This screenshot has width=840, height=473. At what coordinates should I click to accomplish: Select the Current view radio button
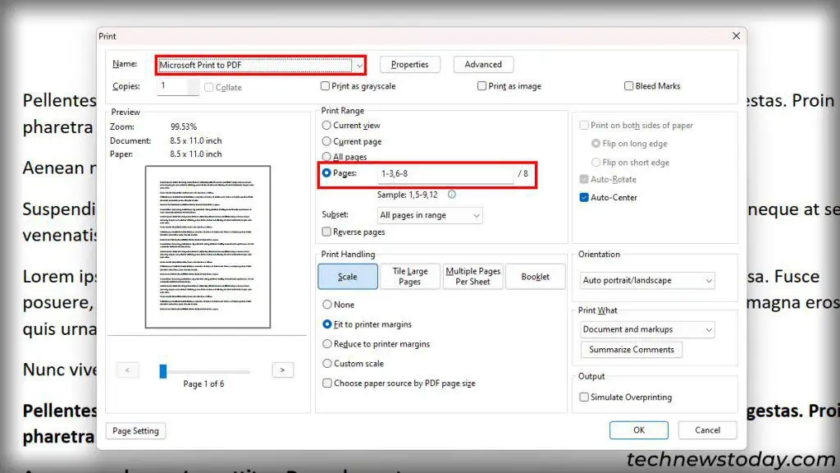coord(326,126)
